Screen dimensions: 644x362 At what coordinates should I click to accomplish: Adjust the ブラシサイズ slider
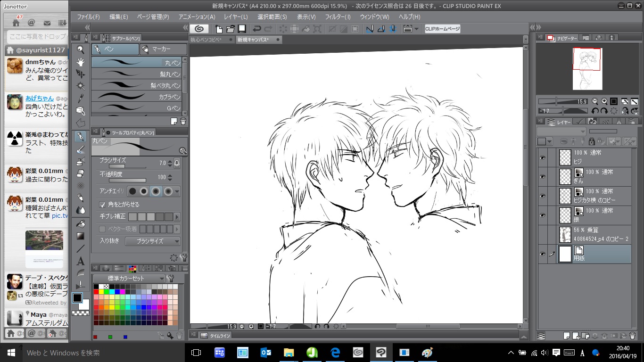pos(127,166)
